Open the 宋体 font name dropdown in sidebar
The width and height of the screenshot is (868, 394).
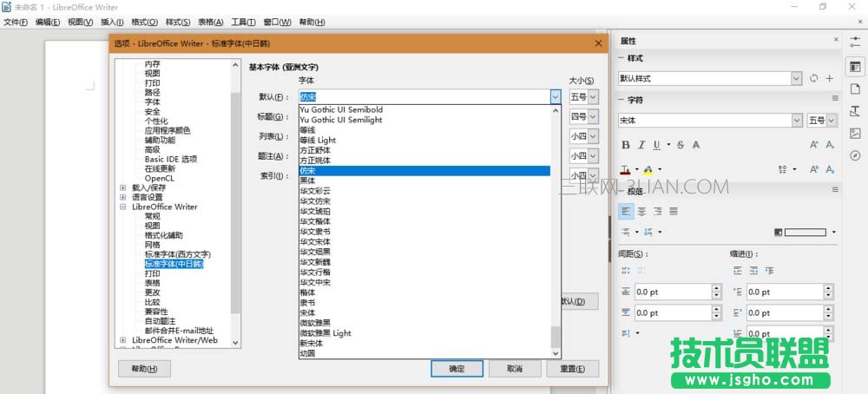click(797, 120)
